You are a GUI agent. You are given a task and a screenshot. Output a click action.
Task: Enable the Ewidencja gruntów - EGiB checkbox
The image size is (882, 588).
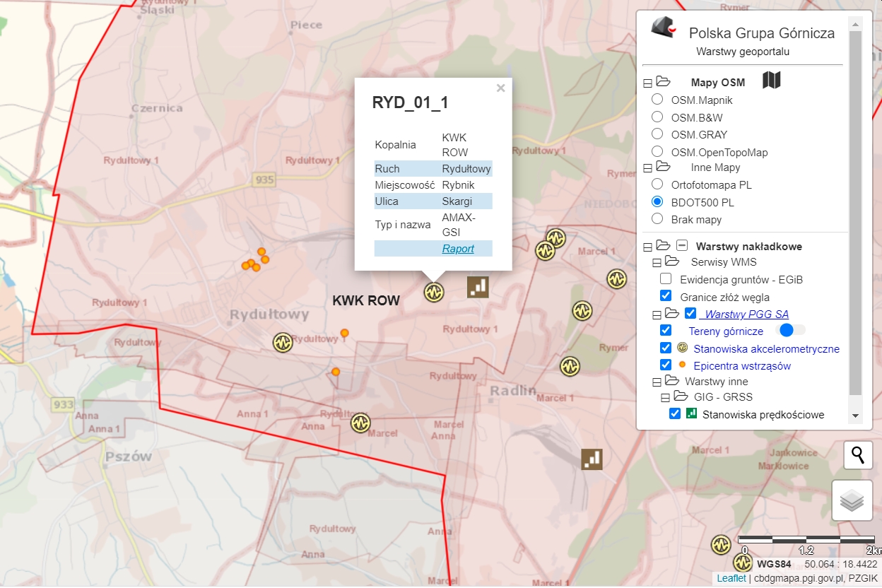click(666, 279)
